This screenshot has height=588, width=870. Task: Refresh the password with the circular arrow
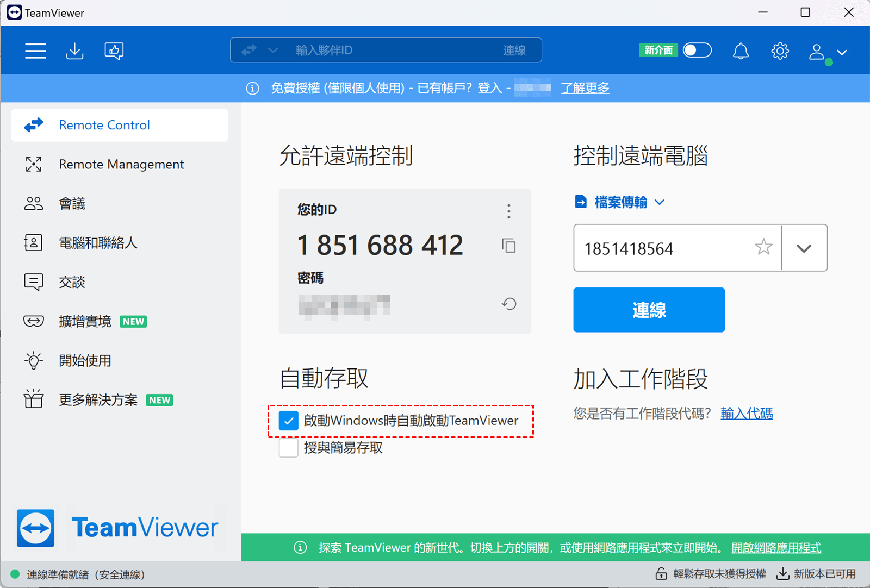[509, 304]
